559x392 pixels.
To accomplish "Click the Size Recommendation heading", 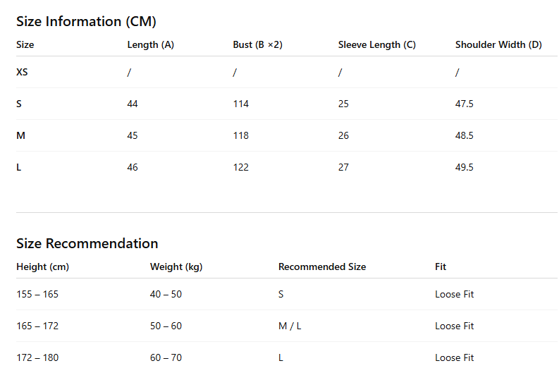I will 87,244.
